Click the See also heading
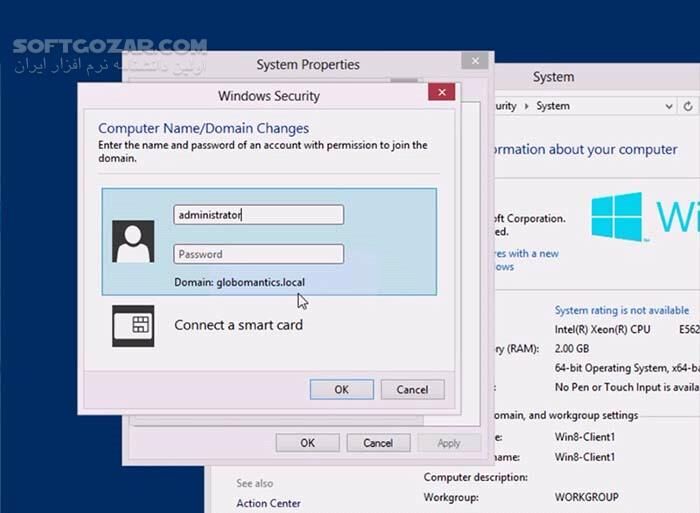 click(254, 483)
